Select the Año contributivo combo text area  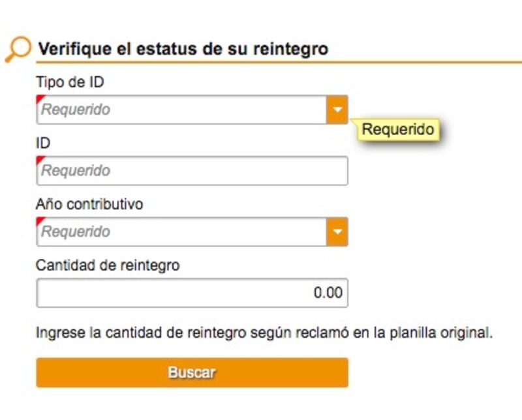pyautogui.click(x=181, y=232)
